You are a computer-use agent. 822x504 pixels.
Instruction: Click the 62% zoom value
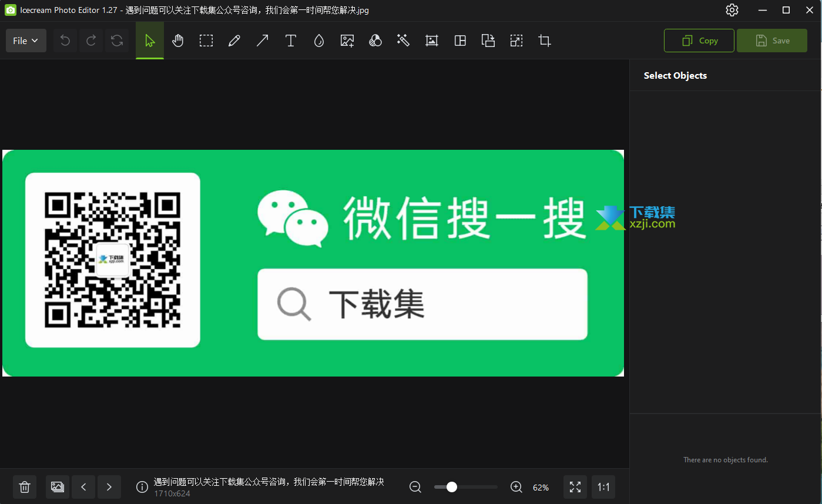[x=541, y=488]
